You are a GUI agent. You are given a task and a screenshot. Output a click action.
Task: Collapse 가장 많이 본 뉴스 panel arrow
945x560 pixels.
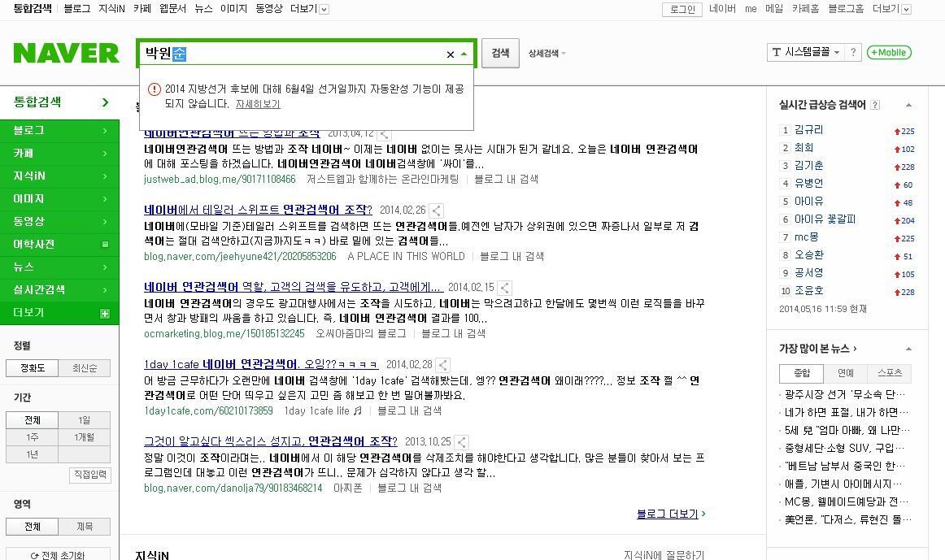pos(908,349)
